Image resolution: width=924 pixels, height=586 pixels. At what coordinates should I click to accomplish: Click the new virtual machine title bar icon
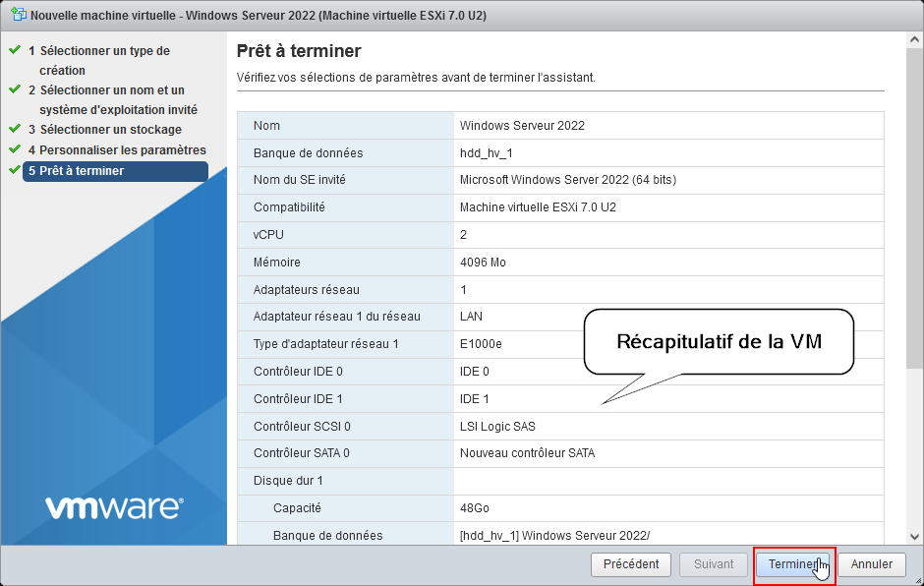coord(19,14)
